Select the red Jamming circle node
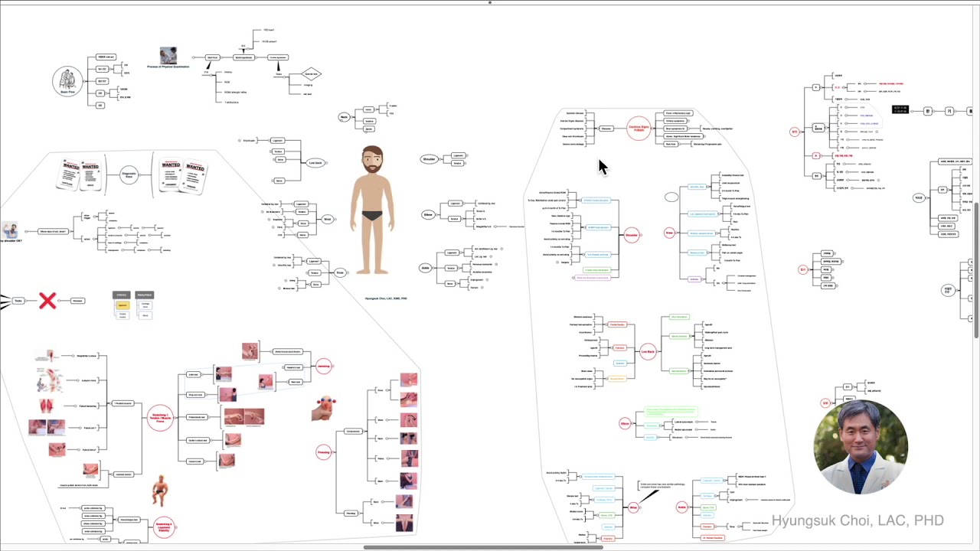The width and height of the screenshot is (980, 551). point(323,366)
